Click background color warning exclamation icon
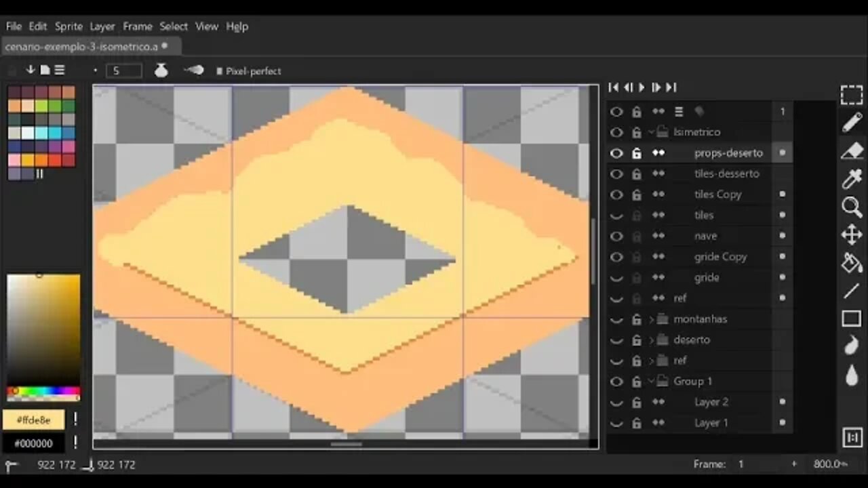The width and height of the screenshot is (868, 488). tap(75, 443)
